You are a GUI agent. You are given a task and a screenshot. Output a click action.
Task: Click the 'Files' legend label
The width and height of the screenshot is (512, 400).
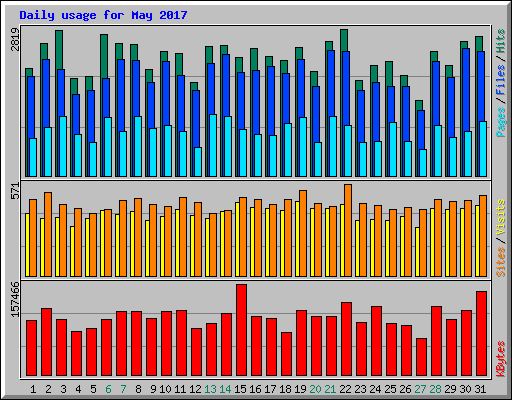click(x=501, y=80)
